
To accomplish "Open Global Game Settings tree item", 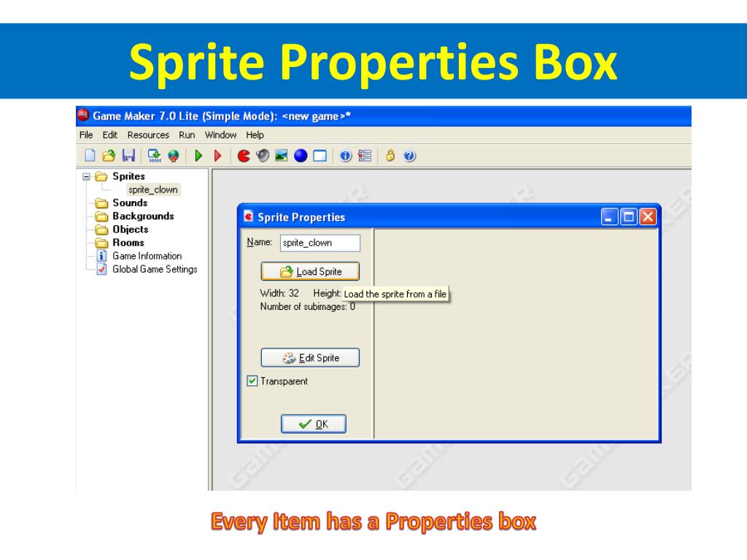I will point(155,270).
